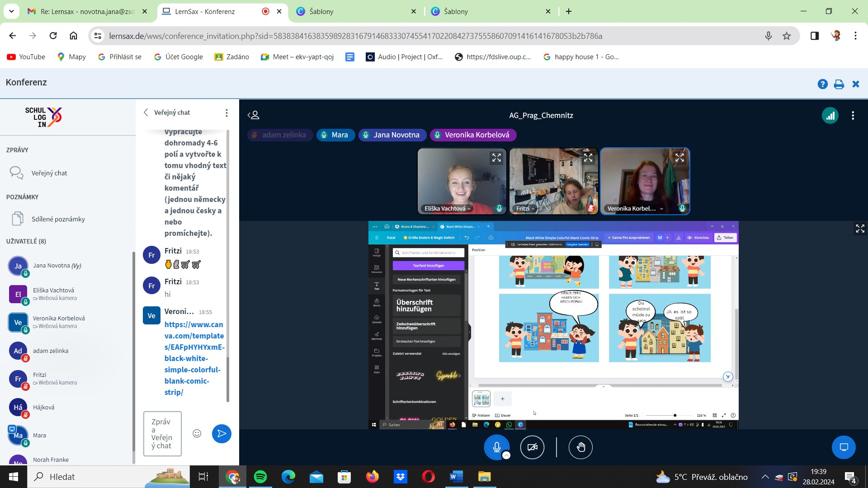Toggle the users list panel icon

[x=253, y=115]
